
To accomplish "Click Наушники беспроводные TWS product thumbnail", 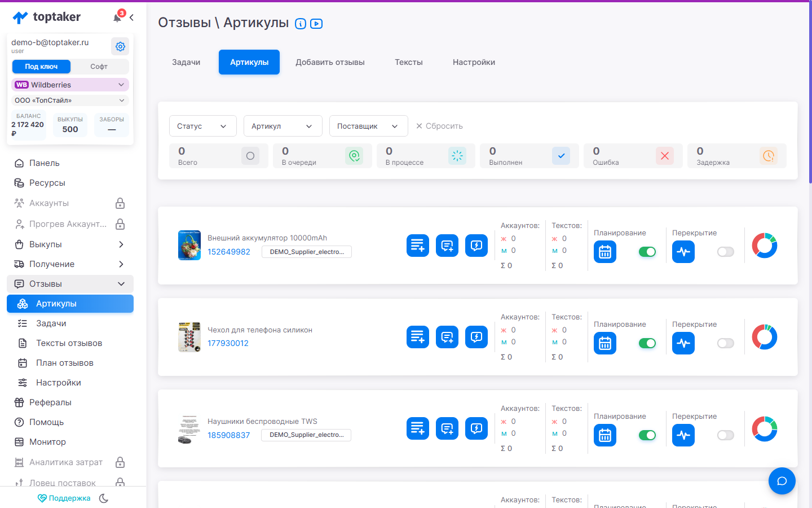I will click(189, 429).
